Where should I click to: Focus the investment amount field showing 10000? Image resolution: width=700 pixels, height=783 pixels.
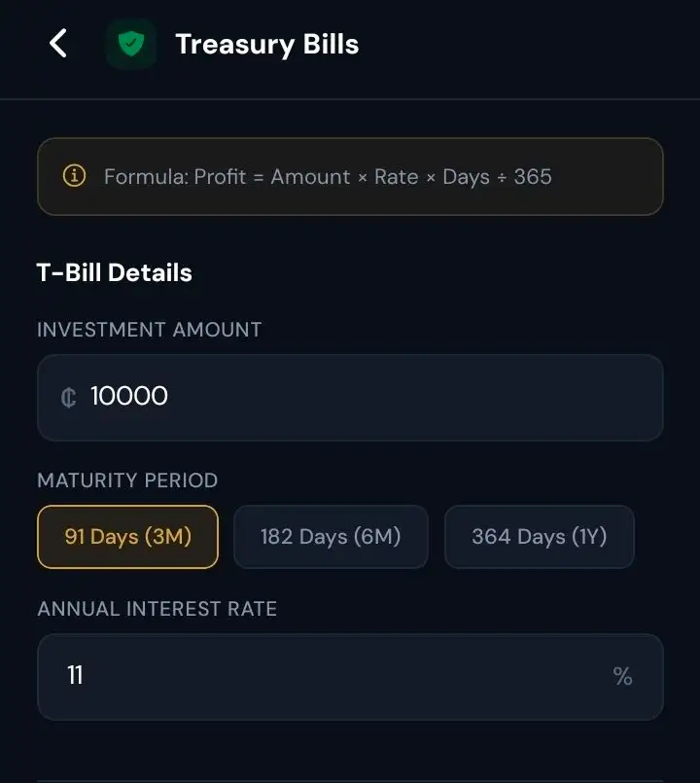(350, 398)
